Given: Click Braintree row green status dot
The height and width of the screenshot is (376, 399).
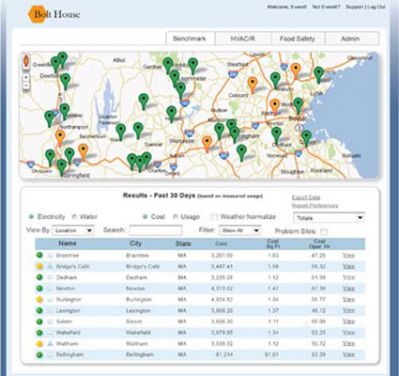Looking at the screenshot, I should [40, 255].
